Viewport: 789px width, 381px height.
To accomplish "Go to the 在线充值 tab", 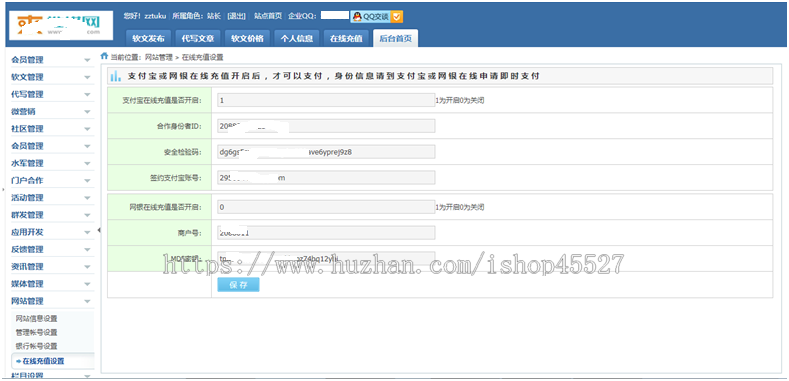I will pyautogui.click(x=346, y=38).
